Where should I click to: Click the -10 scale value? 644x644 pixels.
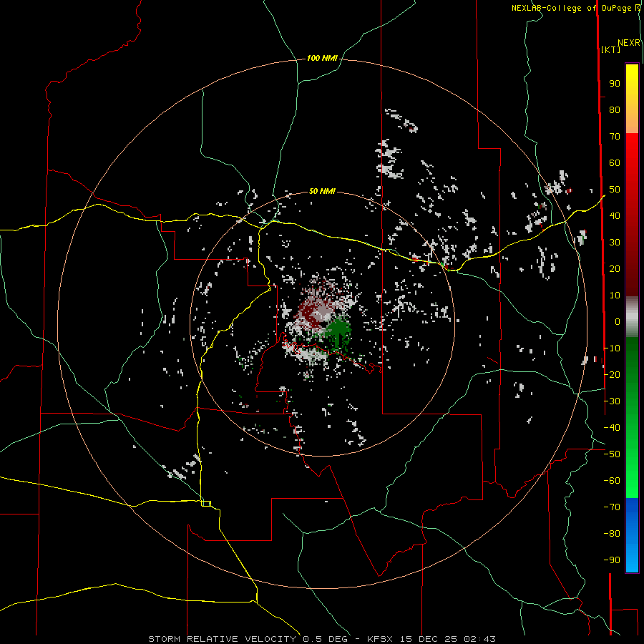[612, 348]
